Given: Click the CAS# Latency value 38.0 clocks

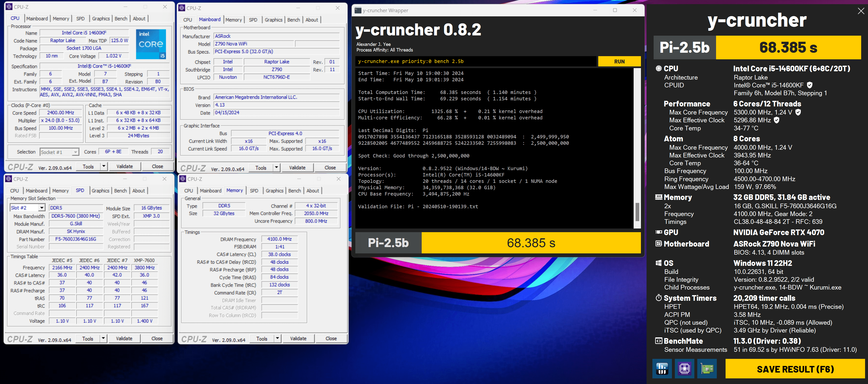Looking at the screenshot, I should click(279, 254).
